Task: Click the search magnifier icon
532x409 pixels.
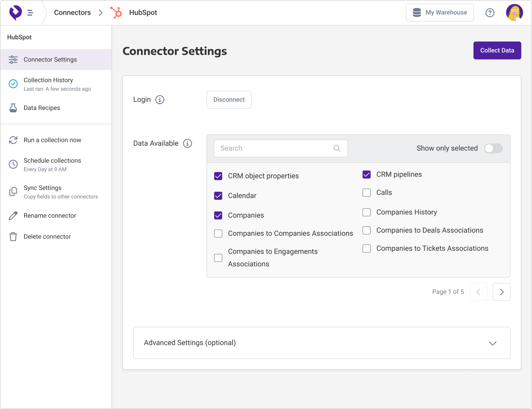Action: pyautogui.click(x=337, y=148)
